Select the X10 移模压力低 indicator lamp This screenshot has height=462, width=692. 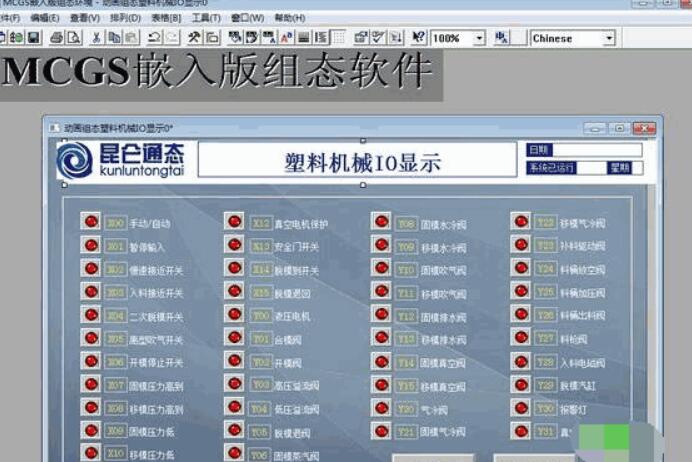tap(91, 453)
